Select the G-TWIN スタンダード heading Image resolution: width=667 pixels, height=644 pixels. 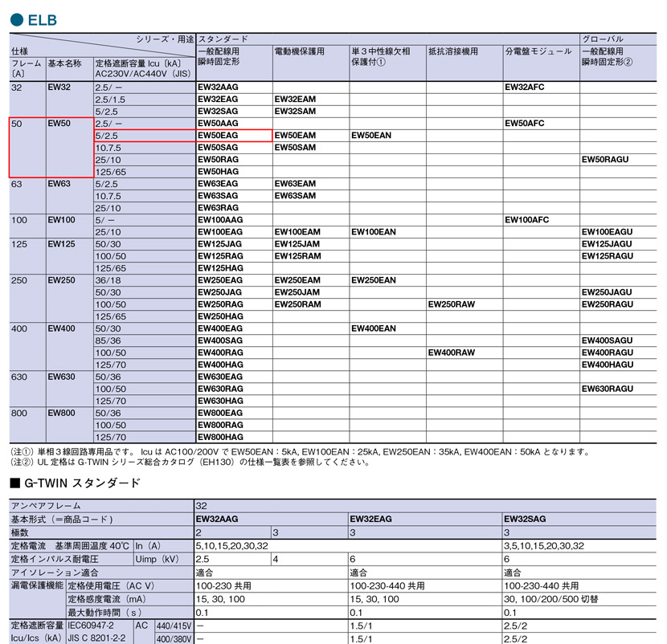(x=75, y=483)
